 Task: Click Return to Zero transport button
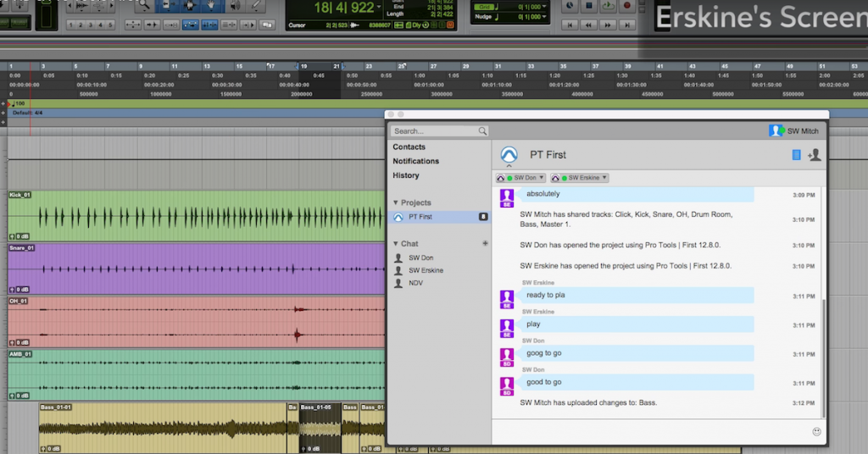click(570, 25)
